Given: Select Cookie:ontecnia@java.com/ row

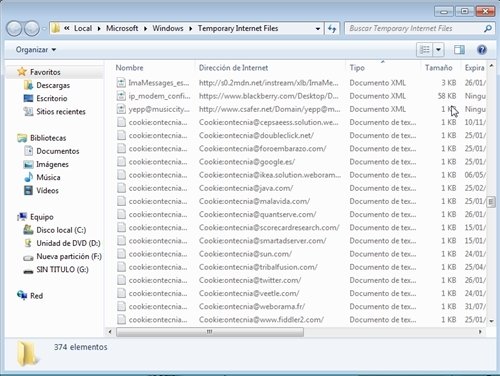Looking at the screenshot, I should click(301, 188).
